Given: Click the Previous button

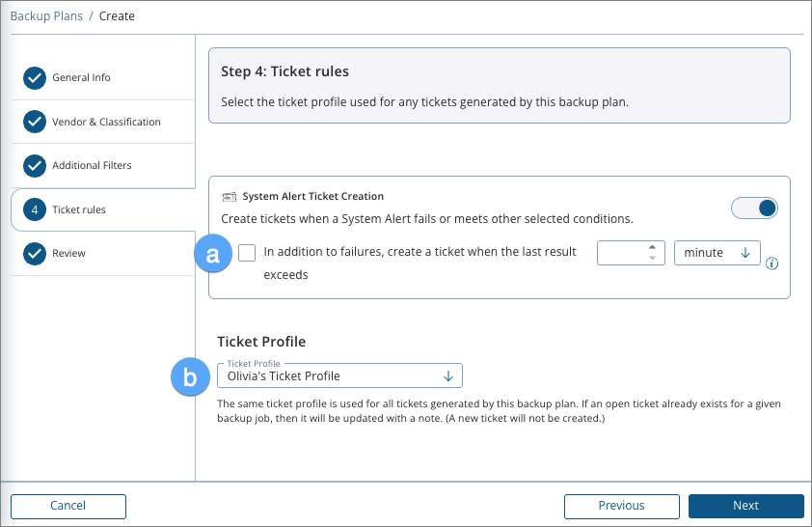Looking at the screenshot, I should point(621,506).
